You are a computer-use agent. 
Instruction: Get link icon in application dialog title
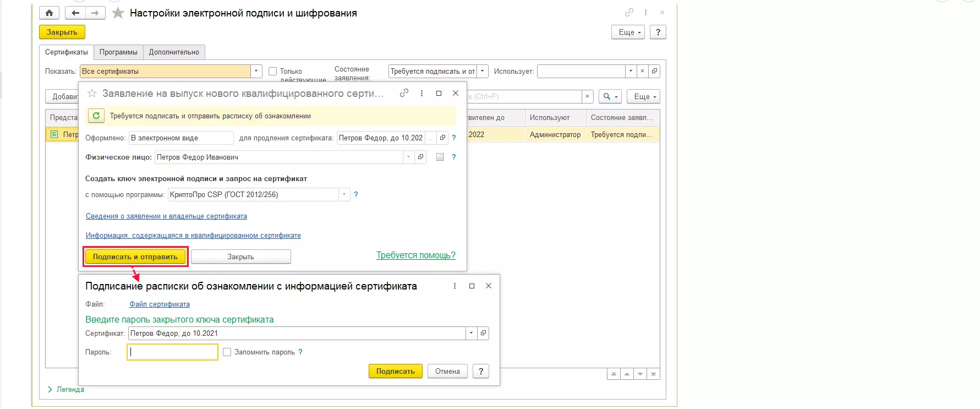[404, 93]
